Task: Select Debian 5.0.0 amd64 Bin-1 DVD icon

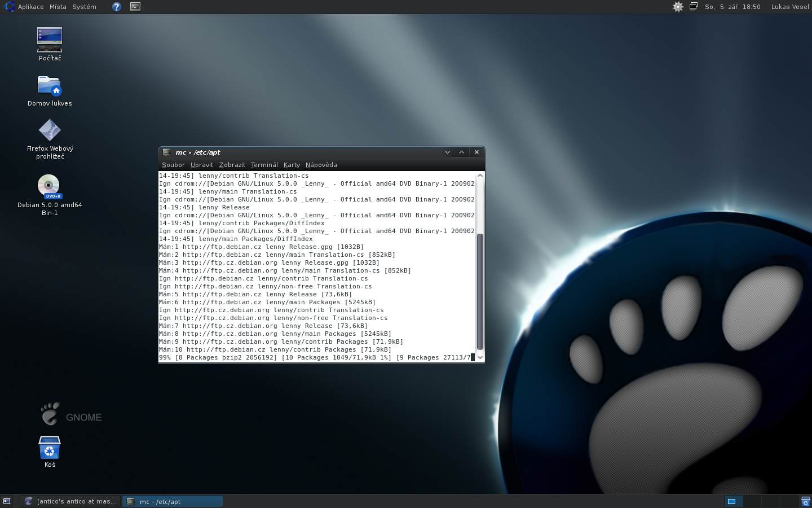Action: click(49, 186)
